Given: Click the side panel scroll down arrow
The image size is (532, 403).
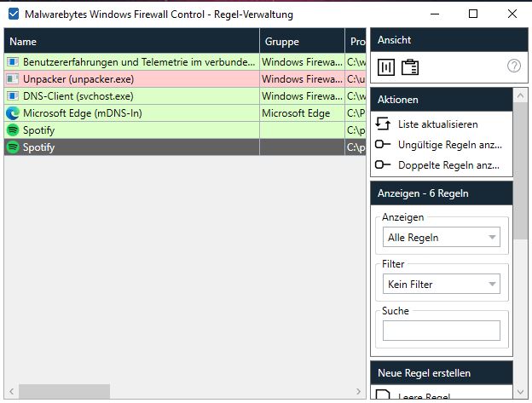Looking at the screenshot, I should pos(520,392).
